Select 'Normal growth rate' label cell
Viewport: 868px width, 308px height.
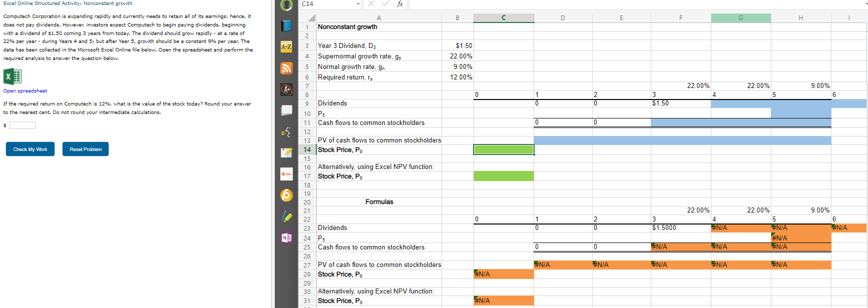(379, 66)
